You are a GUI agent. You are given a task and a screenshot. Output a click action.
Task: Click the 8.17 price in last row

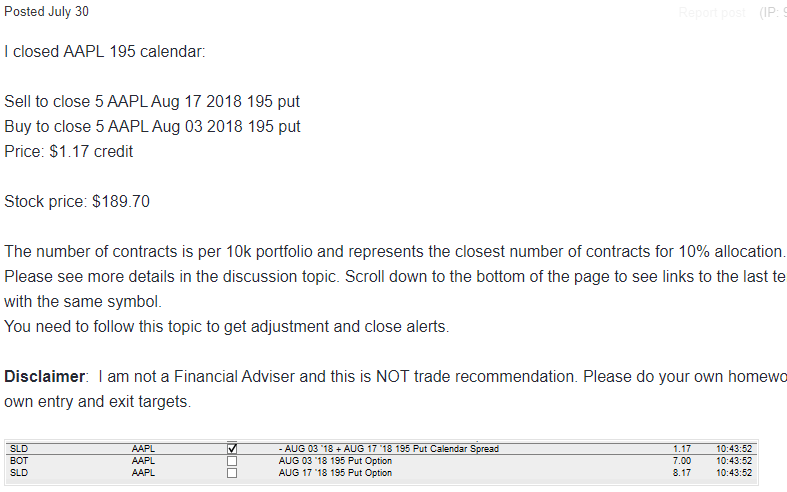[x=682, y=473]
